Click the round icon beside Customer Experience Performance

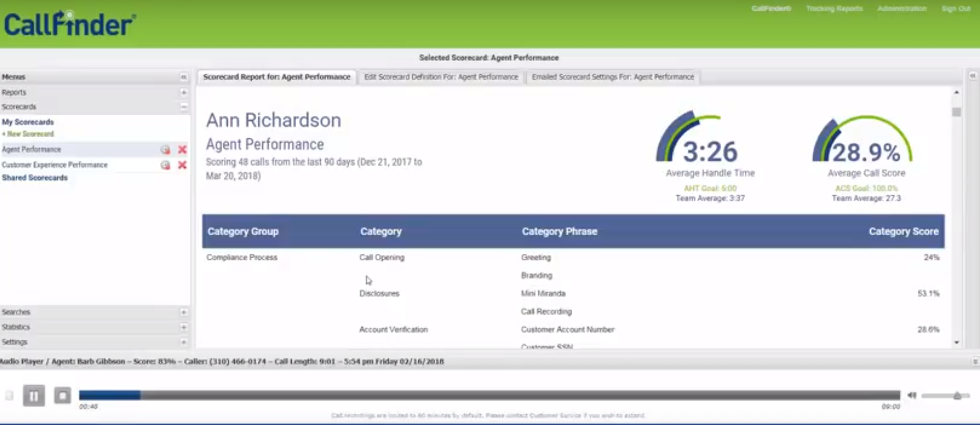coord(165,165)
